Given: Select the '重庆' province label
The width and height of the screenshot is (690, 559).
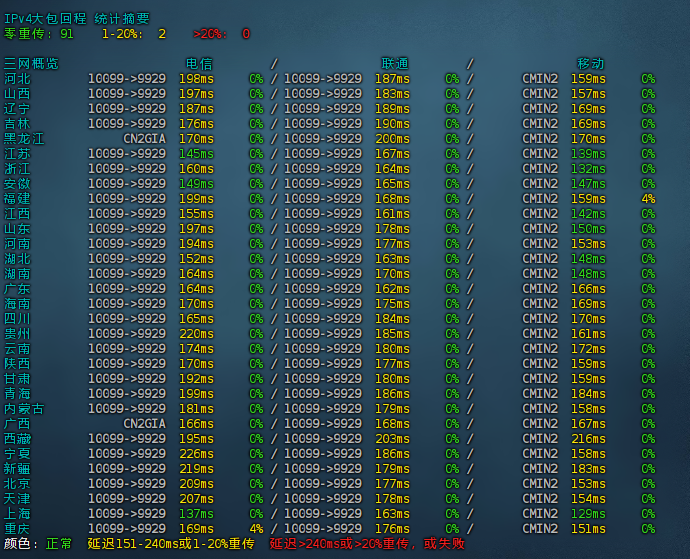Looking at the screenshot, I should [x=17, y=529].
